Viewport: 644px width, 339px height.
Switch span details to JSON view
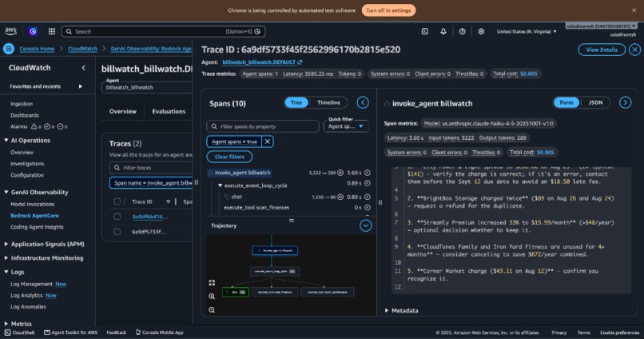595,102
